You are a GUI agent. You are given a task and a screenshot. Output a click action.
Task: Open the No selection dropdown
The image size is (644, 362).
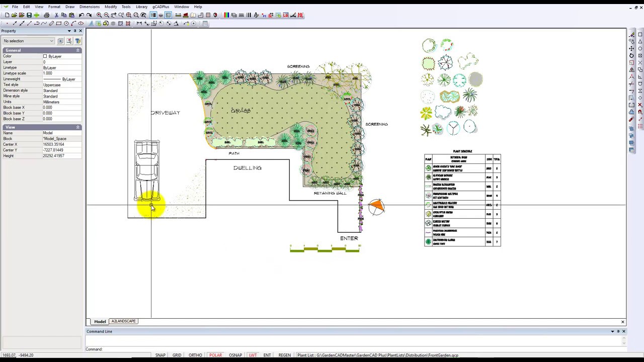click(x=28, y=41)
